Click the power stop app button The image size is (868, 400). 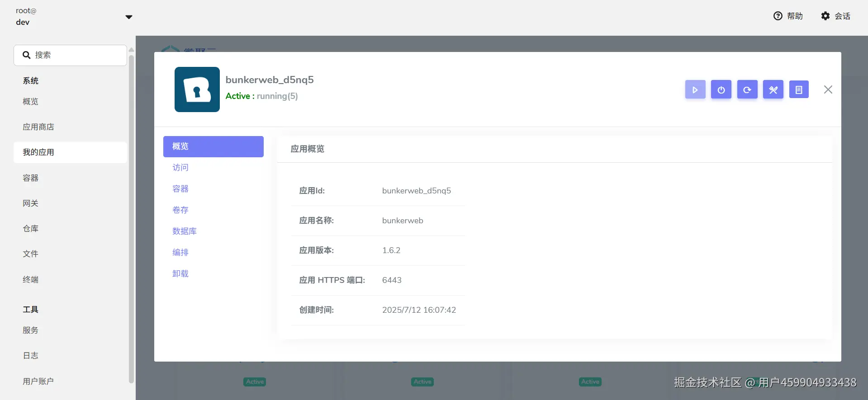721,89
